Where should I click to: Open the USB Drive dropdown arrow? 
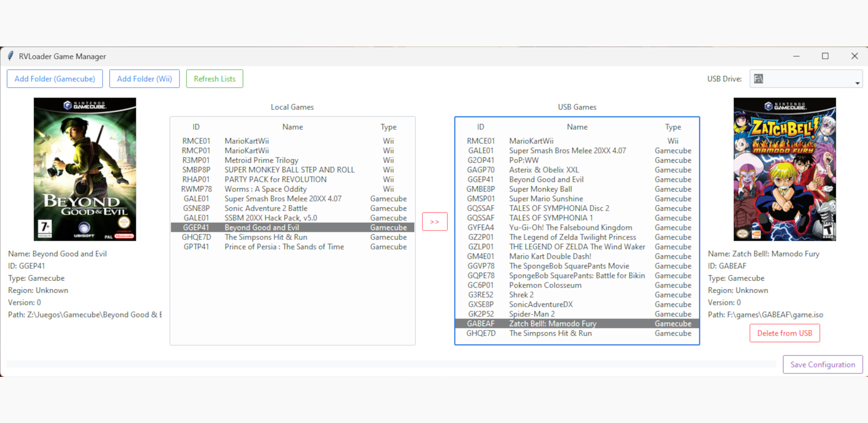857,83
